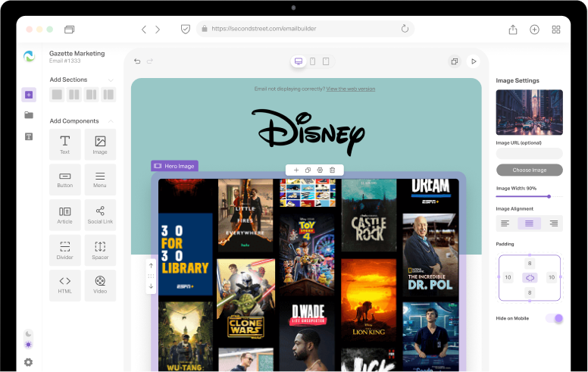Duplicate the Hero Image block
Viewport: 588px width, 372px height.
(308, 170)
